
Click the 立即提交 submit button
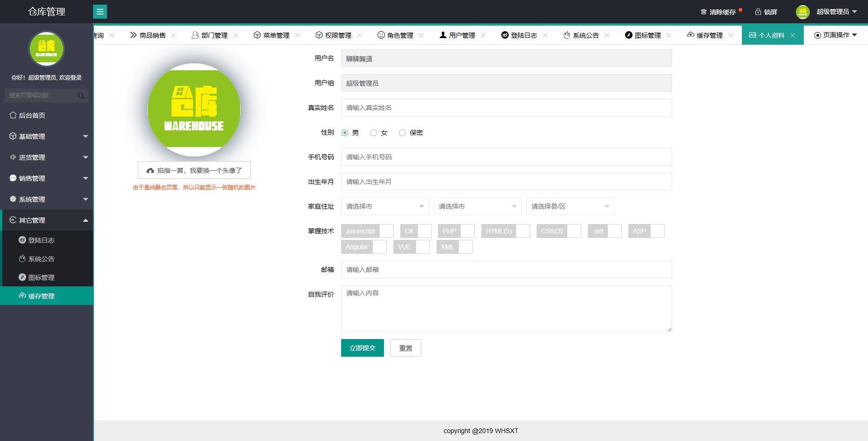[362, 348]
